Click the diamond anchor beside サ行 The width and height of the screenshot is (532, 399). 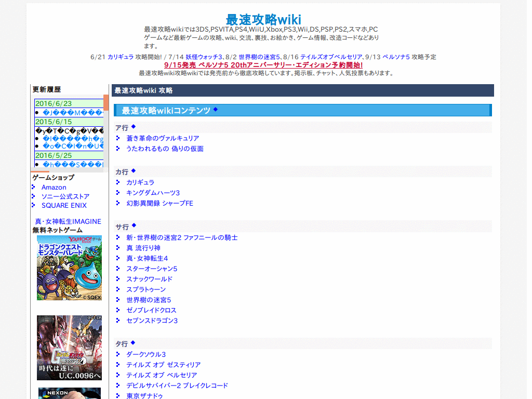(x=134, y=225)
